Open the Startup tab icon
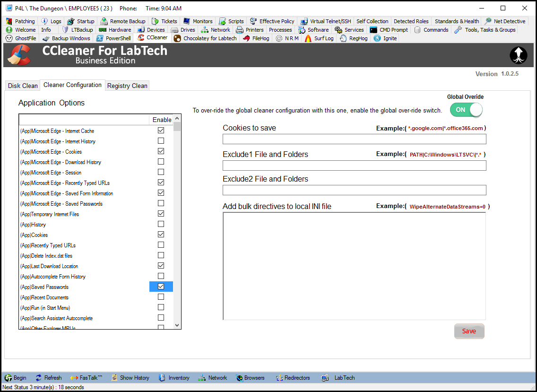The width and height of the screenshot is (537, 392). click(x=70, y=21)
